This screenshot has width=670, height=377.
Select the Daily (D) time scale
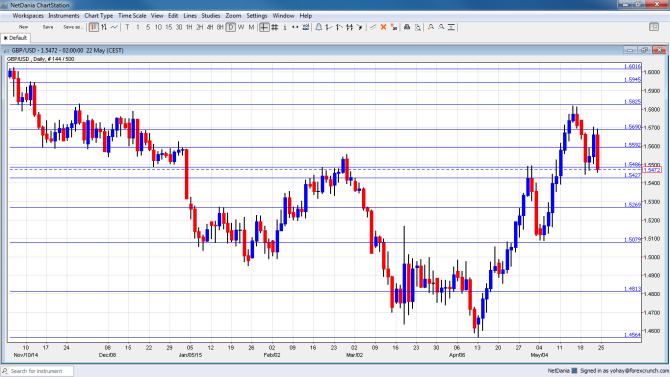(230, 27)
